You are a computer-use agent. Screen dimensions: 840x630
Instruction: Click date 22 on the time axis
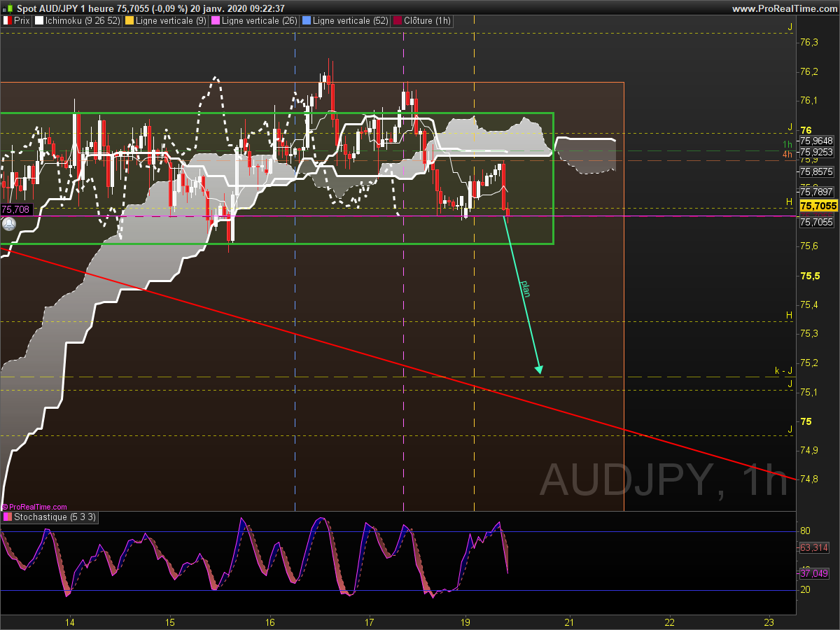coord(670,622)
